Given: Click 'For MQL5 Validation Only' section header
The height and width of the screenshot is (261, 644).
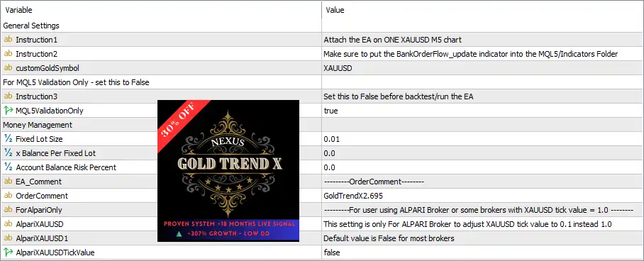Looking at the screenshot, I should click(76, 82).
